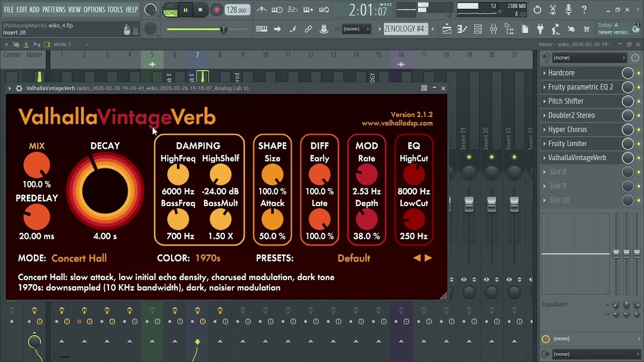Image resolution: width=644 pixels, height=362 pixels.
Task: Open the PATTERNS menu
Action: [x=54, y=10]
